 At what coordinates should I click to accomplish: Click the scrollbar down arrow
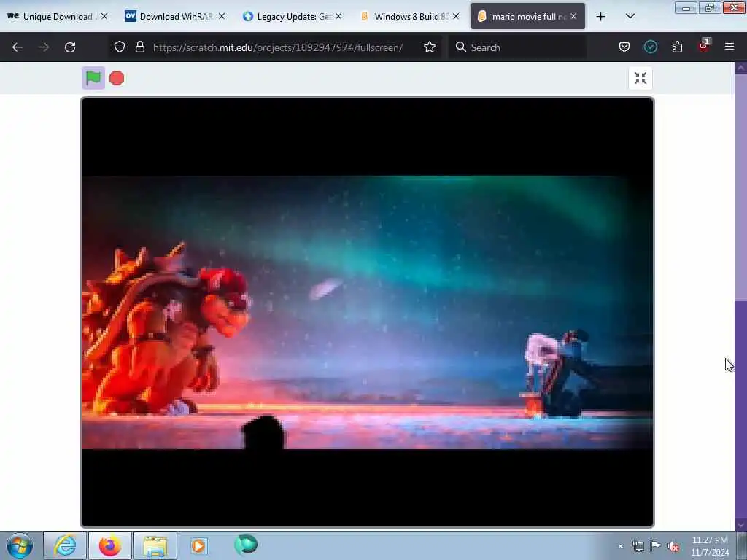740,525
